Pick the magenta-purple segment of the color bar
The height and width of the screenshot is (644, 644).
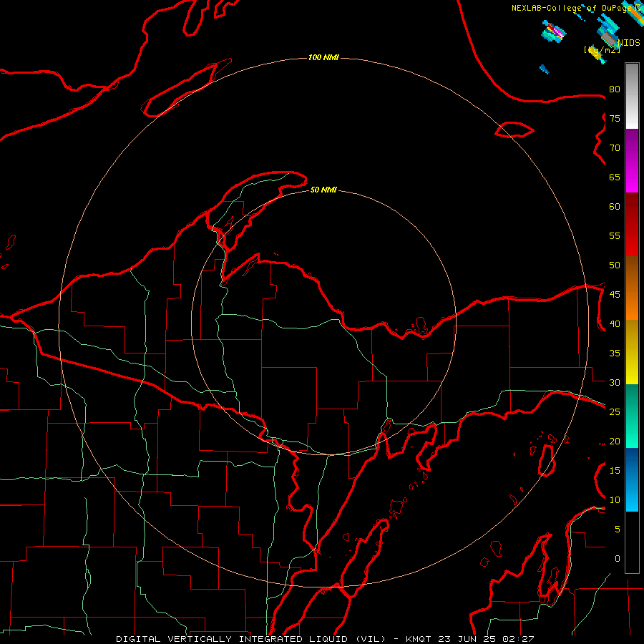[x=632, y=161]
